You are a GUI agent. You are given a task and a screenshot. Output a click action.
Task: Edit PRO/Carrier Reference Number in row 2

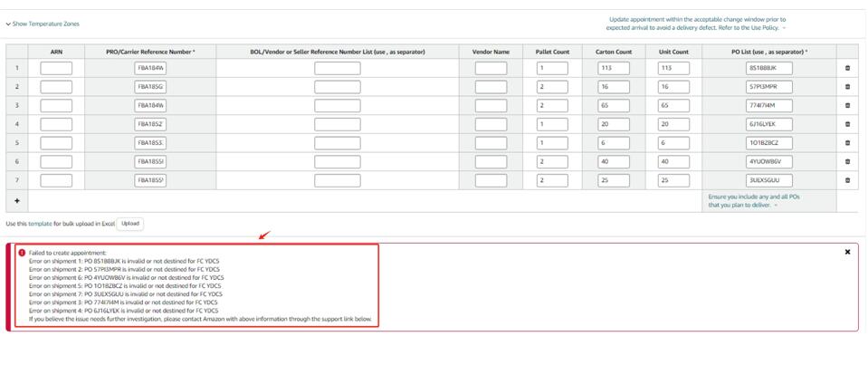pyautogui.click(x=150, y=87)
